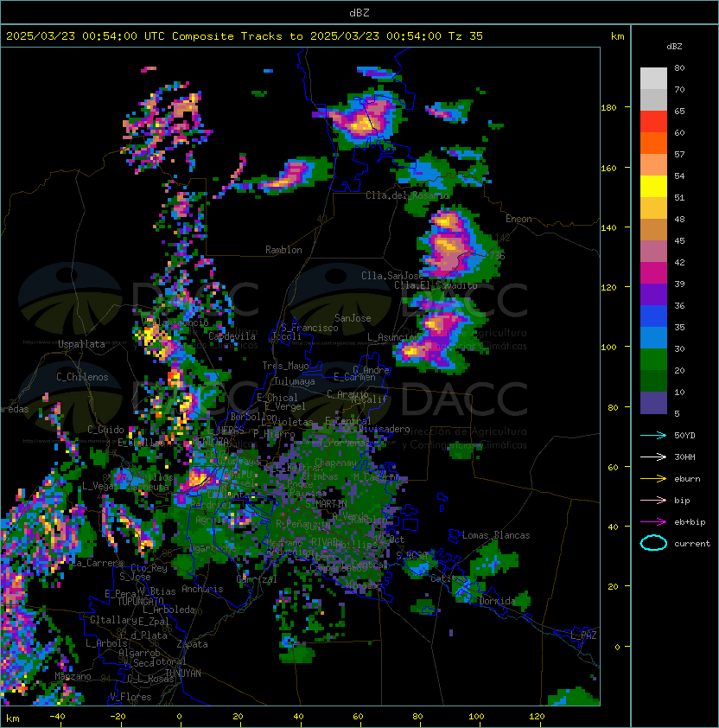The width and height of the screenshot is (719, 728).
Task: Click the pink bip arrow in legend
Action: click(653, 501)
